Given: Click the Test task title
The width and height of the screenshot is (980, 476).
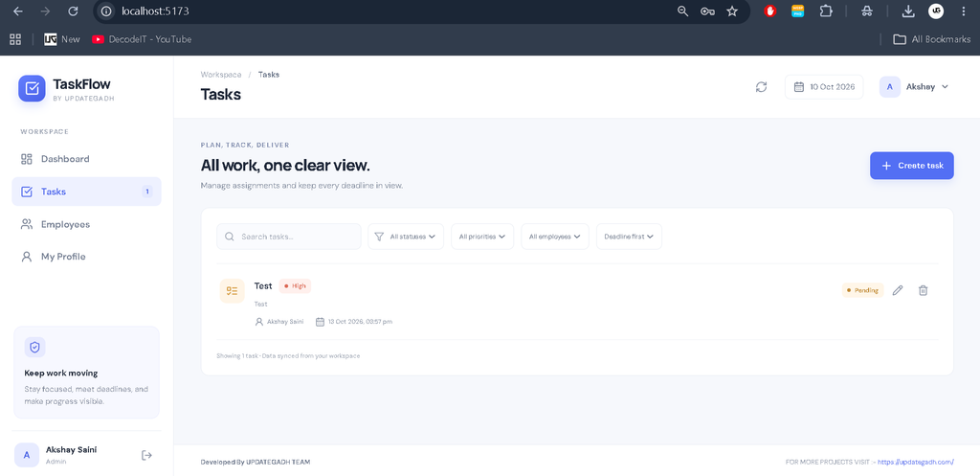Looking at the screenshot, I should click(x=263, y=285).
